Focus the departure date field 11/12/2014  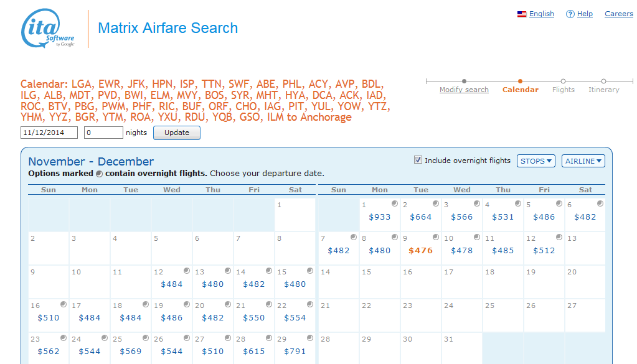pyautogui.click(x=49, y=133)
